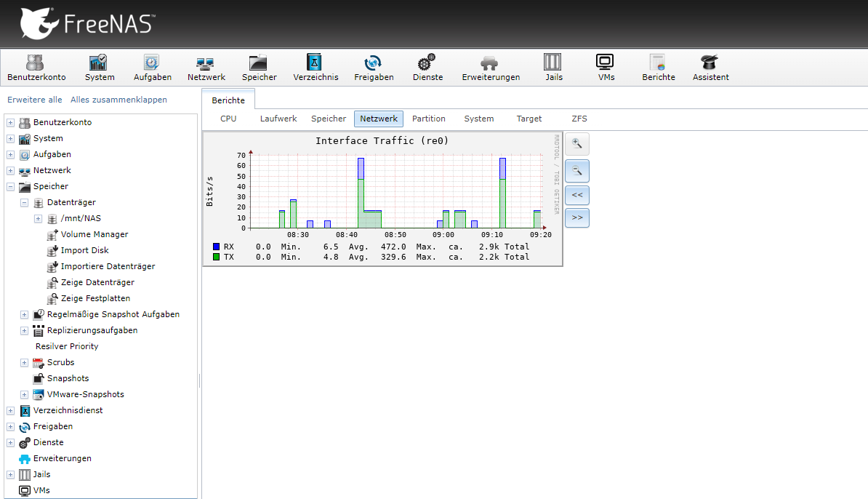Open Freigaben in the top toolbar
The height and width of the screenshot is (499, 868).
[374, 68]
